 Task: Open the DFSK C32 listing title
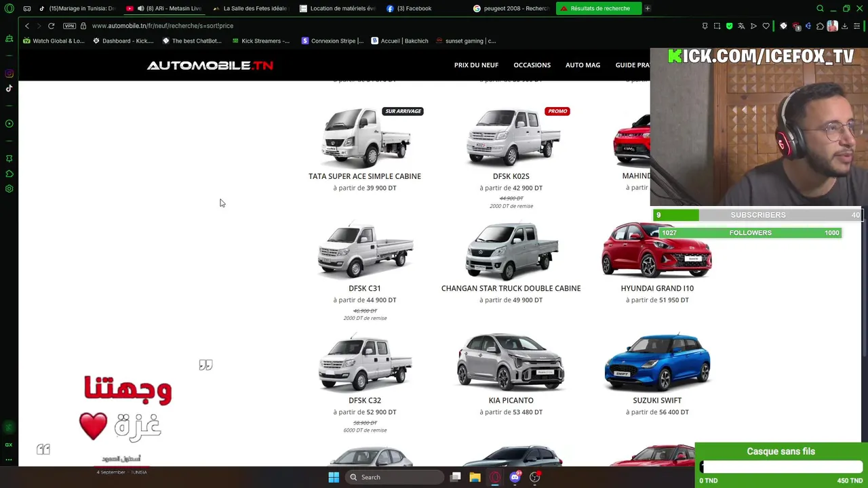(365, 401)
